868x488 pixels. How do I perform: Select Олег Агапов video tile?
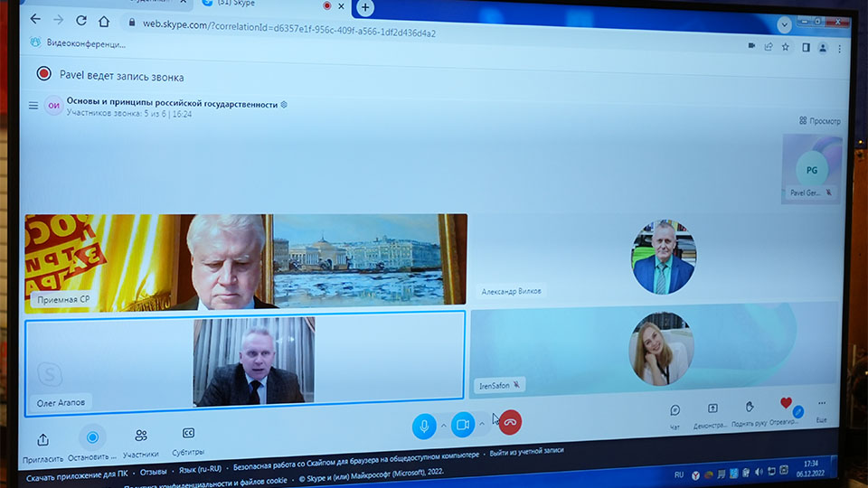coord(245,361)
